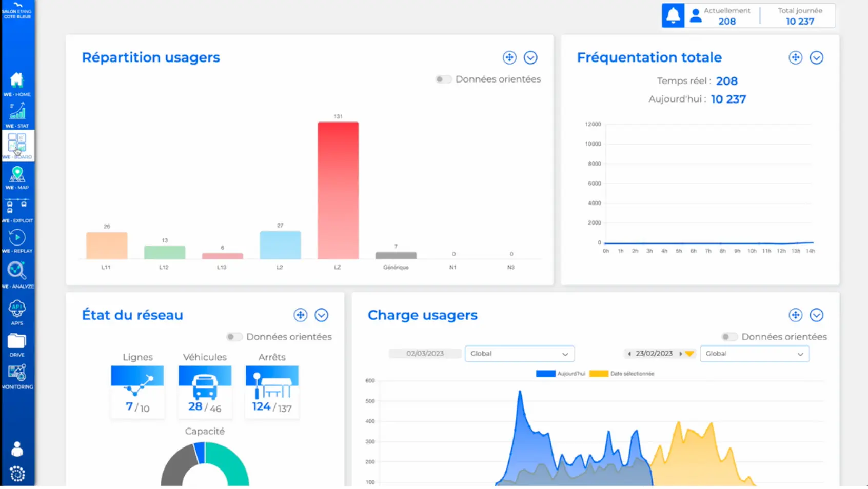Open settings gear at sidebar bottom
The width and height of the screenshot is (868, 489).
click(17, 474)
